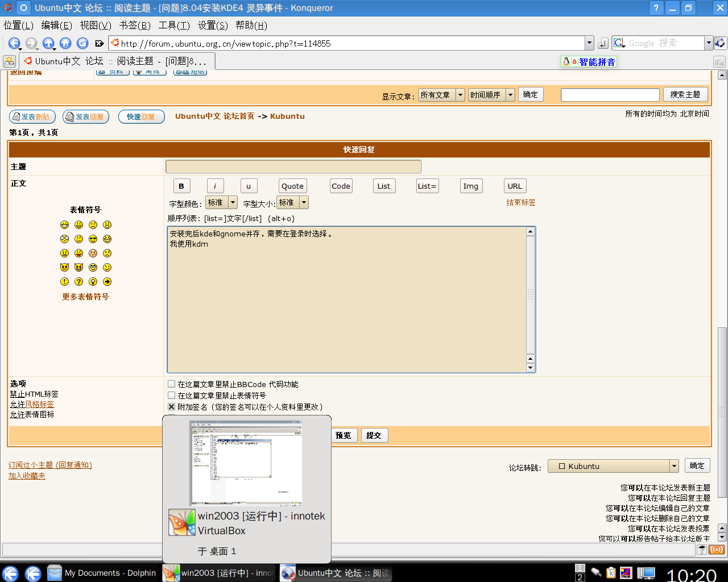This screenshot has height=582, width=728.
Task: Click the monitor display icon in system tray
Action: click(x=646, y=573)
